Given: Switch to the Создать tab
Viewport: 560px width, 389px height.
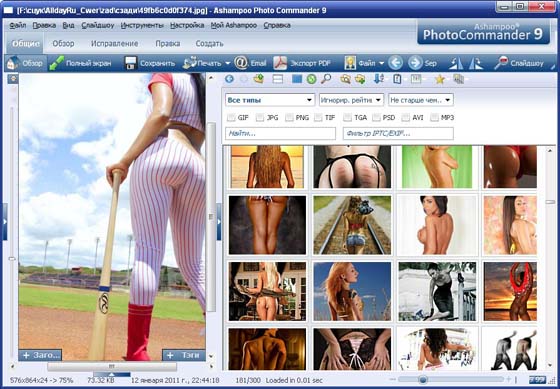Looking at the screenshot, I should pyautogui.click(x=209, y=44).
